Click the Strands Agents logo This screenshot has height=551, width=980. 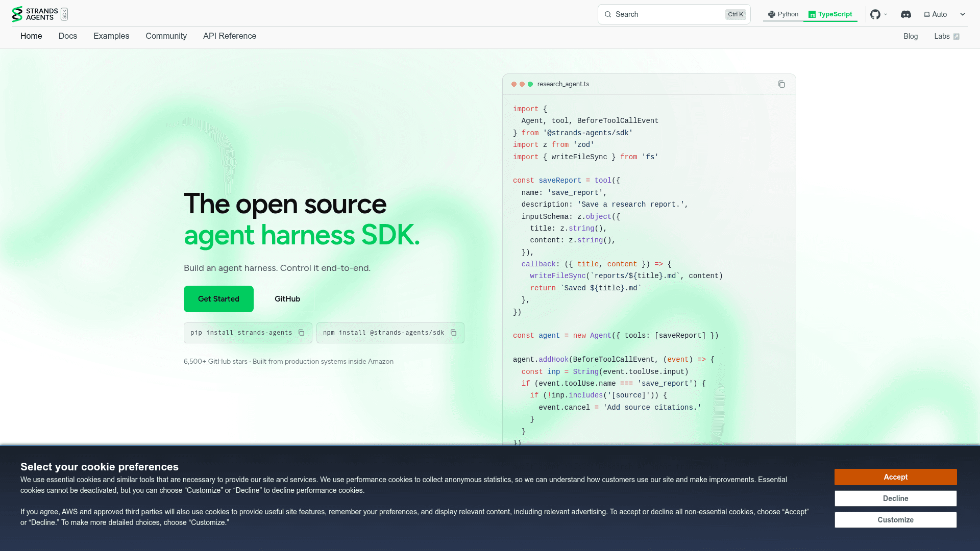(x=40, y=14)
